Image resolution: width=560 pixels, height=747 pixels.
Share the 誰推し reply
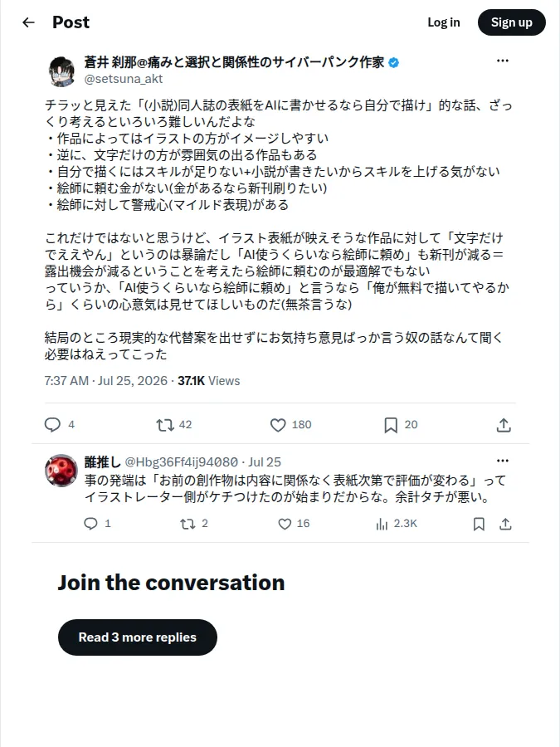[x=506, y=524]
